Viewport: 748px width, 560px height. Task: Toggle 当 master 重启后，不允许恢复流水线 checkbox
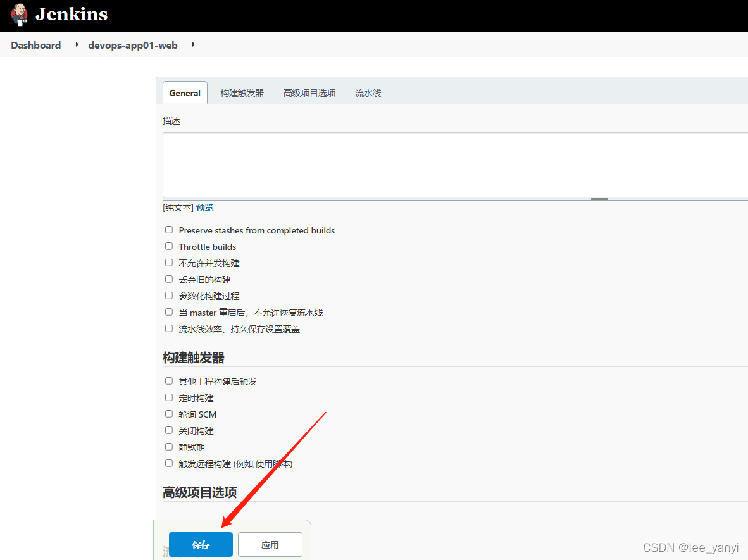(x=169, y=312)
